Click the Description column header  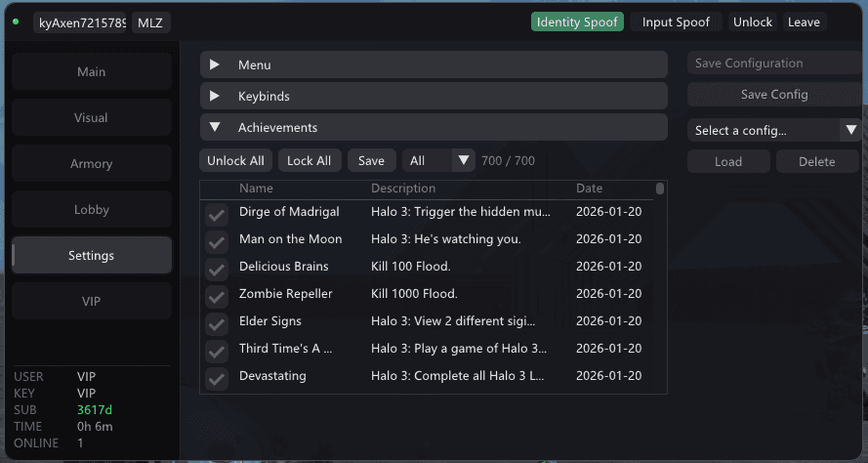(403, 189)
